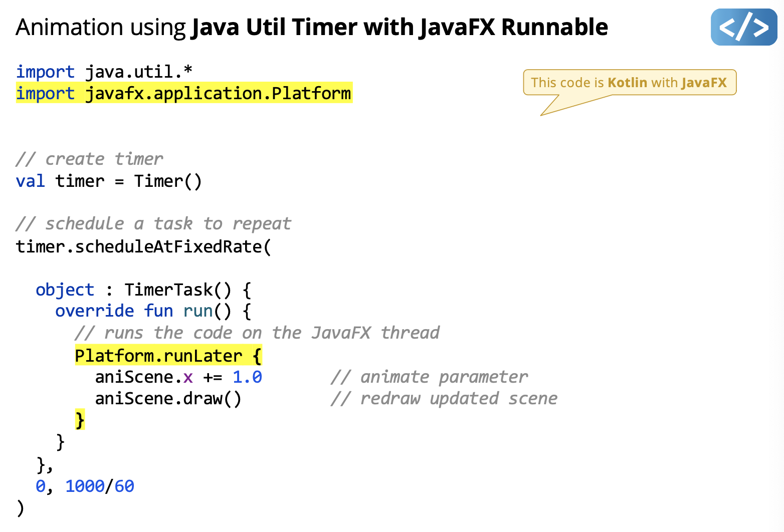784x532 pixels.
Task: Click the highlighted 'javafx.application.Platform' import
Action: point(218,93)
